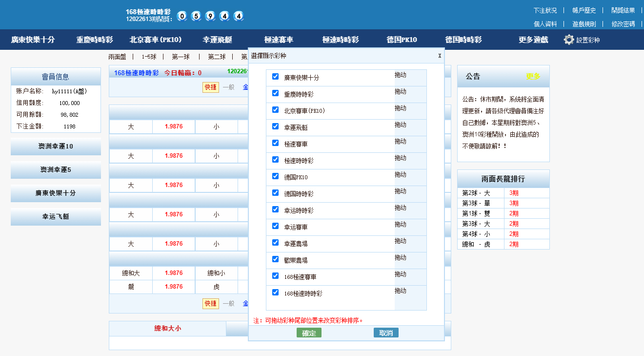Click the gear icon beside 設置彩种

(x=568, y=40)
